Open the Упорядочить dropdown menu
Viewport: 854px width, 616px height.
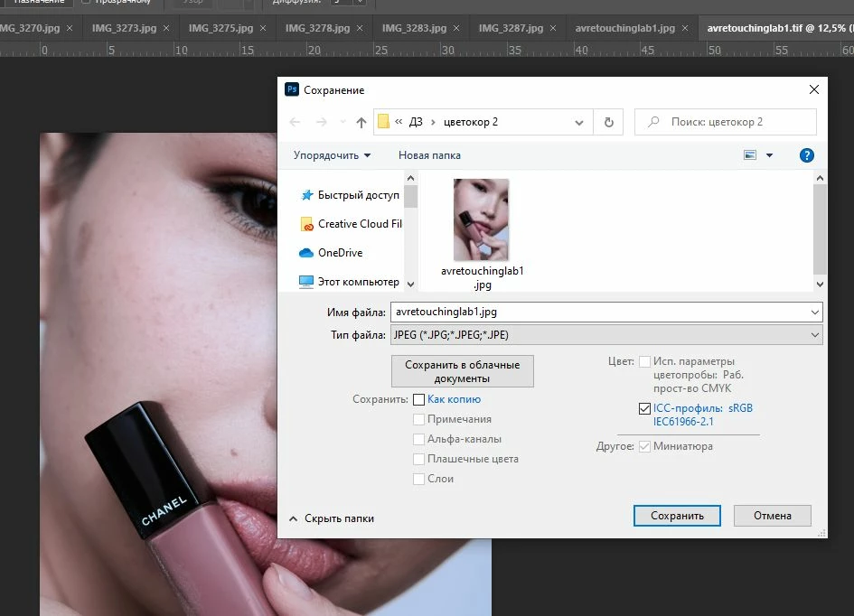[332, 155]
